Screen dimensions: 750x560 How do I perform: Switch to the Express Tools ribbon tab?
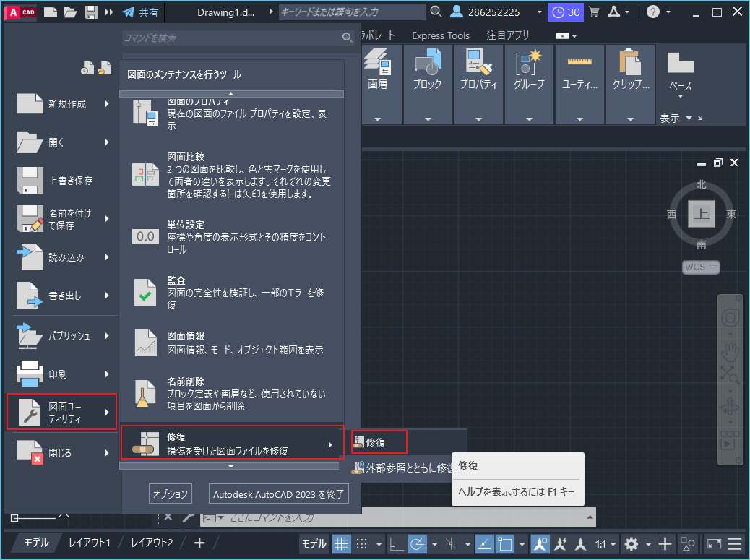pyautogui.click(x=440, y=35)
